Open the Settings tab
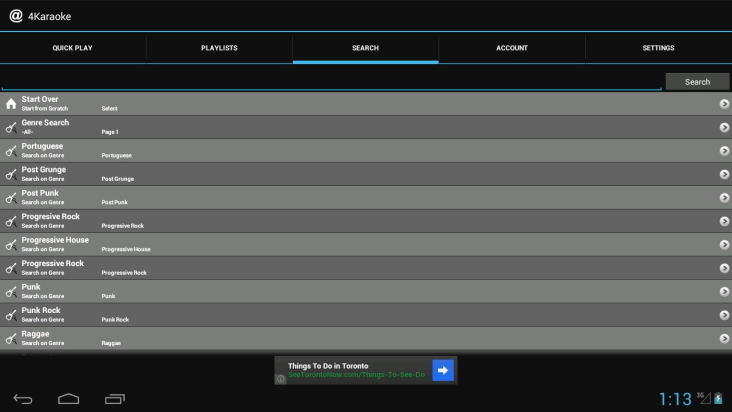The height and width of the screenshot is (412, 732). click(658, 48)
